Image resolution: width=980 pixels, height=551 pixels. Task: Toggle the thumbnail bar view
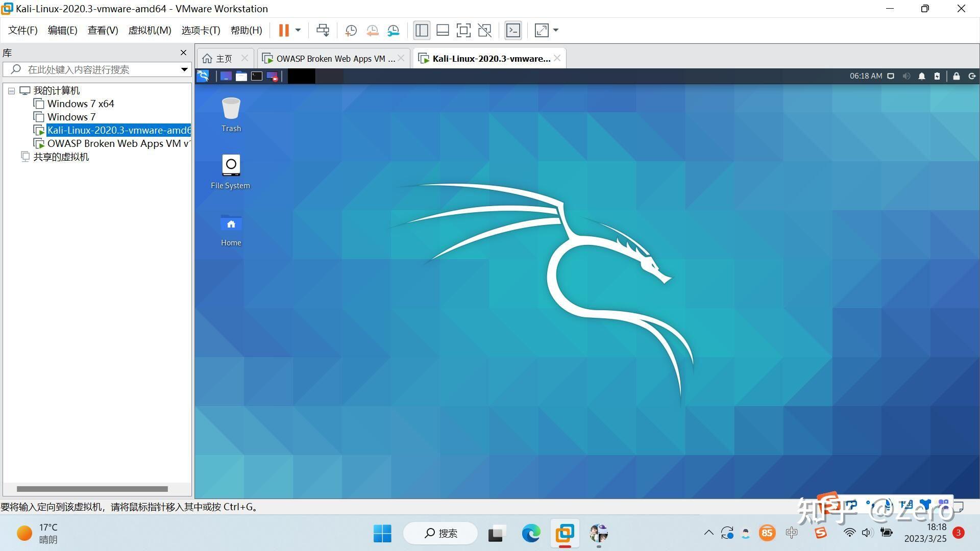pos(443,31)
